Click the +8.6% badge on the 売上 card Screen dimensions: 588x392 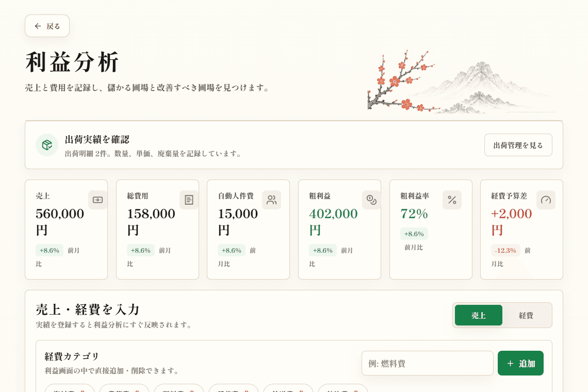(x=50, y=250)
